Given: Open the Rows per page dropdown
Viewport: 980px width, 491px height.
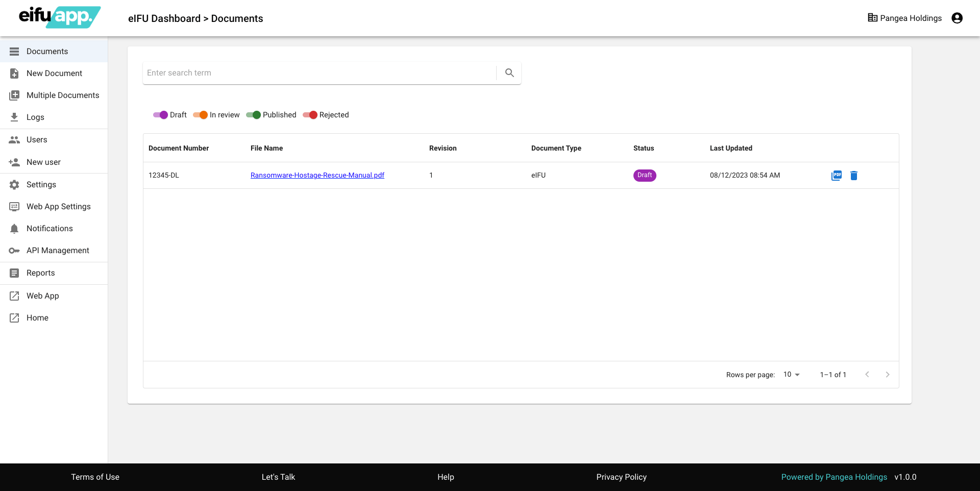Looking at the screenshot, I should click(791, 374).
